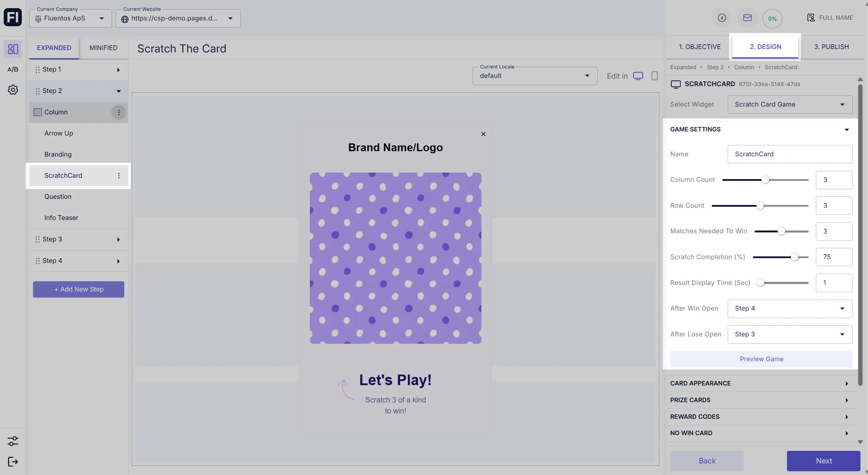Switch editing to desktop view
Screen dimensions: 868x475
point(638,76)
